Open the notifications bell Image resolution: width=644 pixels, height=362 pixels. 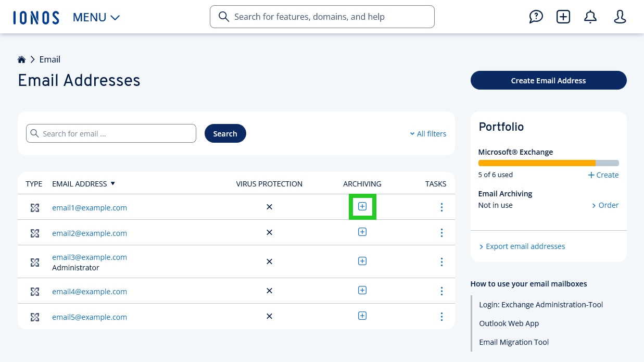[x=590, y=17]
